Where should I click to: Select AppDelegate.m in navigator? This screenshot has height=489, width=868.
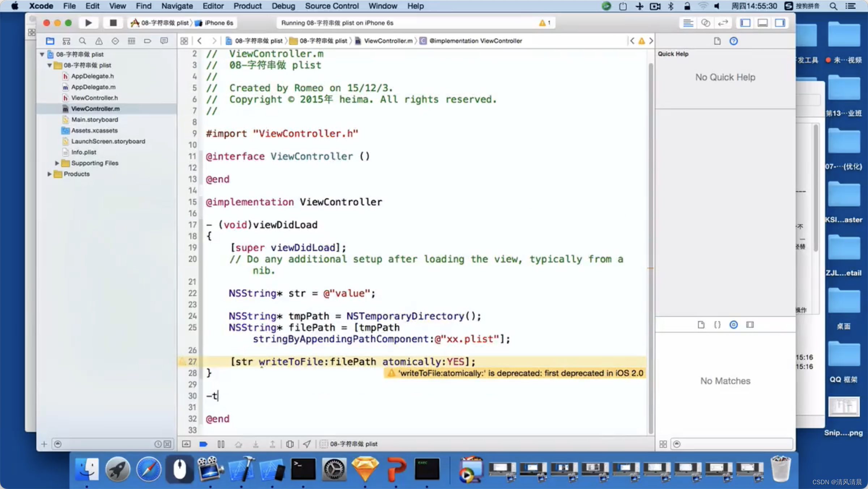pyautogui.click(x=93, y=87)
